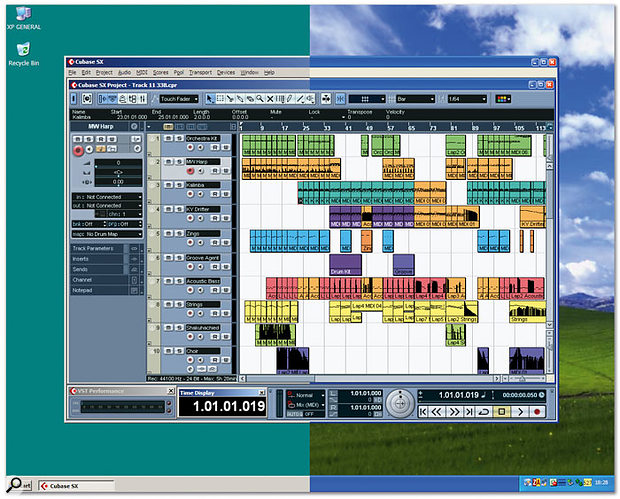Open the snap mode dropdown
620x499 pixels.
pyautogui.click(x=367, y=99)
